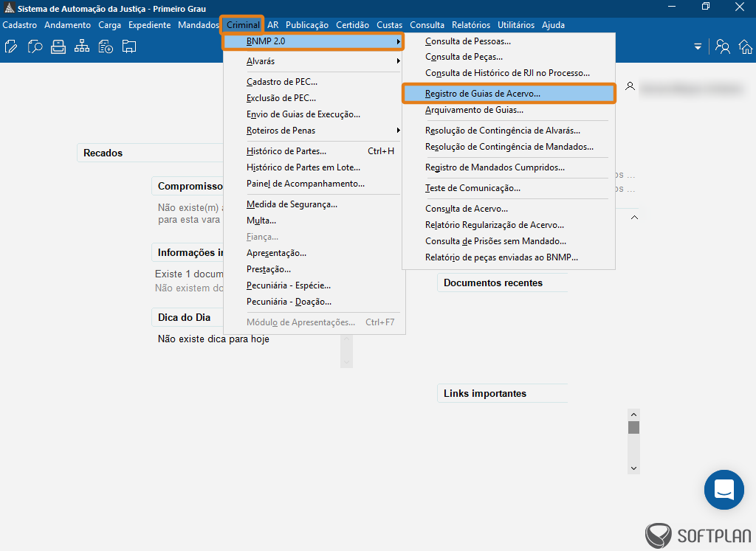Screen dimensions: 756x551
Task: Open the Mandados menu
Action: tap(198, 25)
